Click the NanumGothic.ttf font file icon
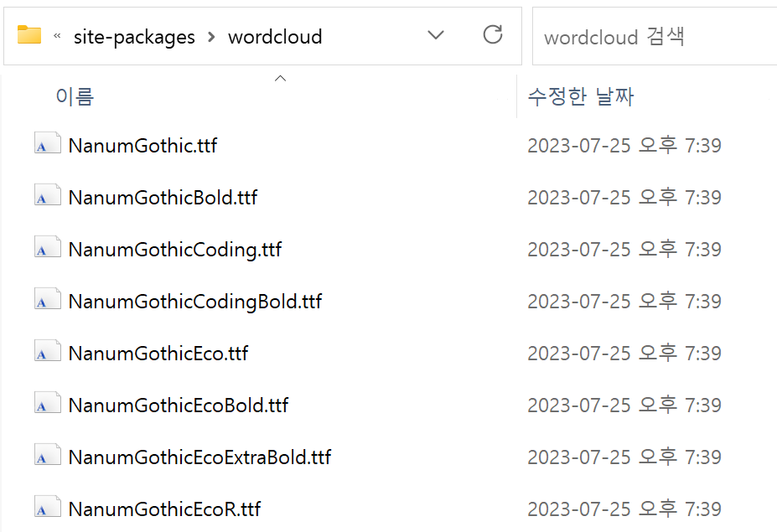 coord(48,143)
